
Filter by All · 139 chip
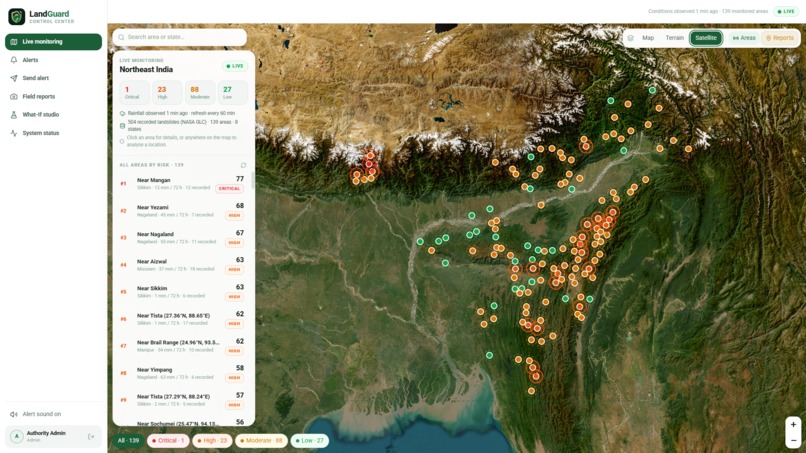click(x=128, y=441)
